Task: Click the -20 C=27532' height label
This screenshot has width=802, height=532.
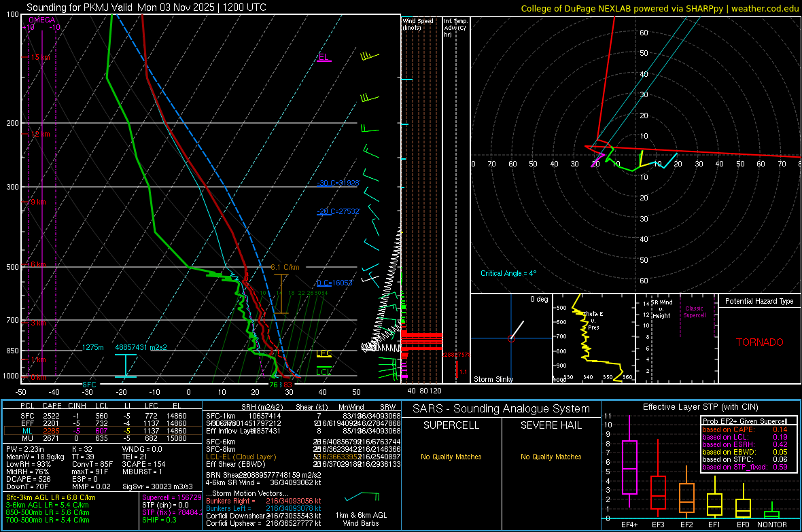Action: pos(338,211)
